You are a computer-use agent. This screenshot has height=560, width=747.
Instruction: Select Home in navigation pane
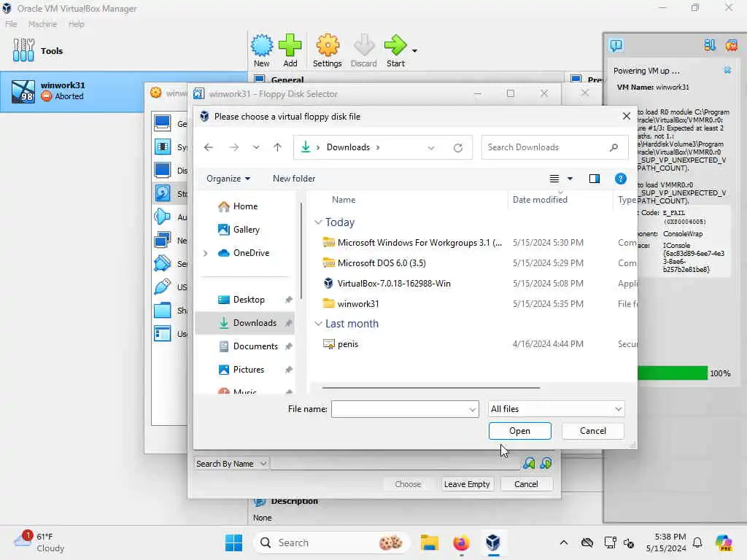[x=245, y=206]
